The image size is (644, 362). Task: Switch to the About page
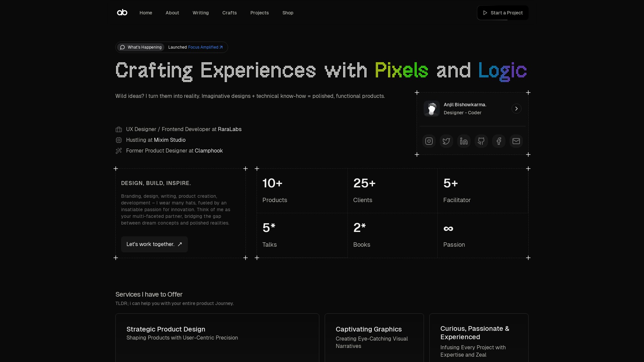point(172,13)
